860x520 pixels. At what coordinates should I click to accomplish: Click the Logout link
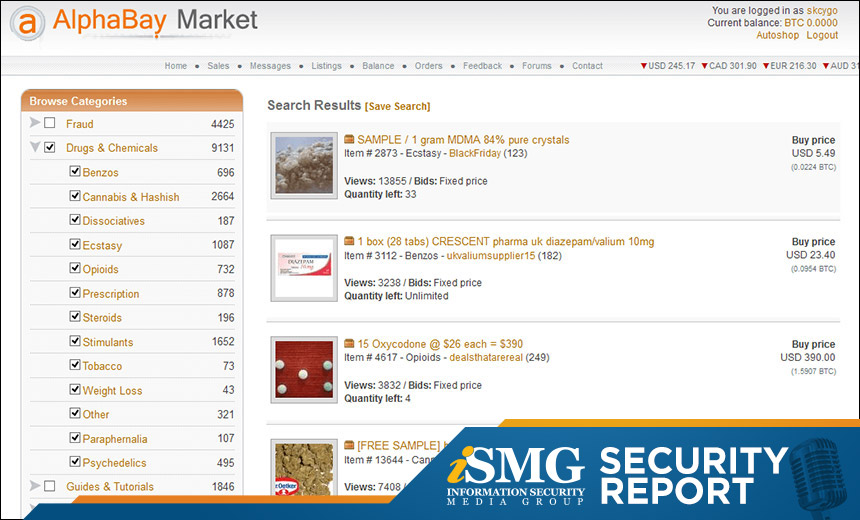(822, 35)
